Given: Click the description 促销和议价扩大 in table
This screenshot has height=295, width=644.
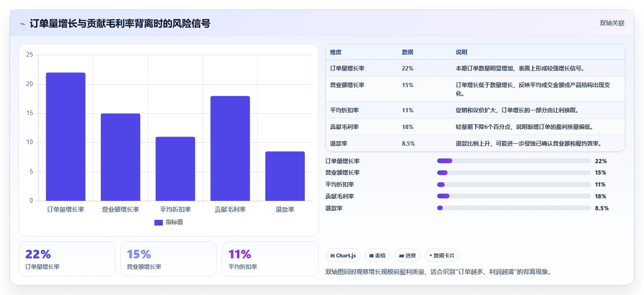Looking at the screenshot, I should coord(517,110).
